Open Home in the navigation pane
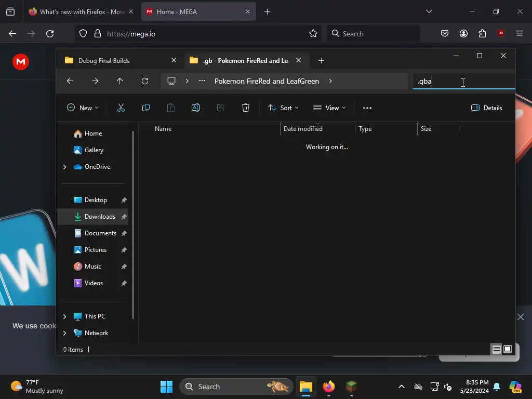The height and width of the screenshot is (399, 532). (95, 134)
